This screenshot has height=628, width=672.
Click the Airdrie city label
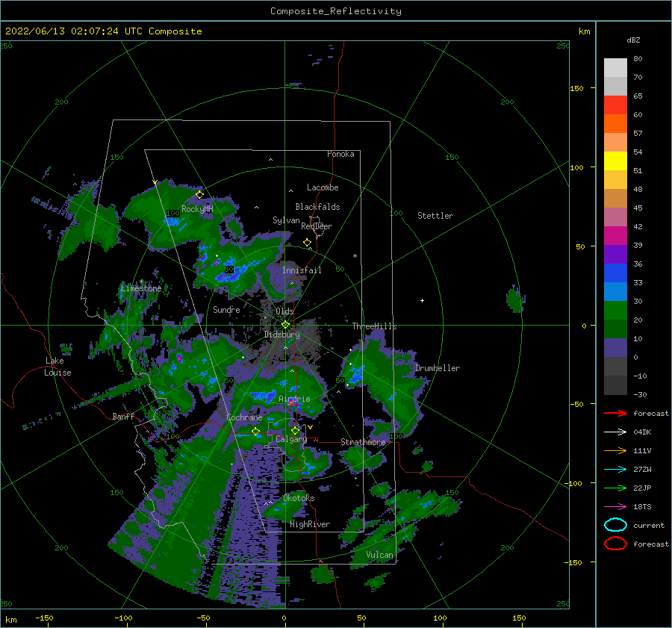tap(294, 399)
